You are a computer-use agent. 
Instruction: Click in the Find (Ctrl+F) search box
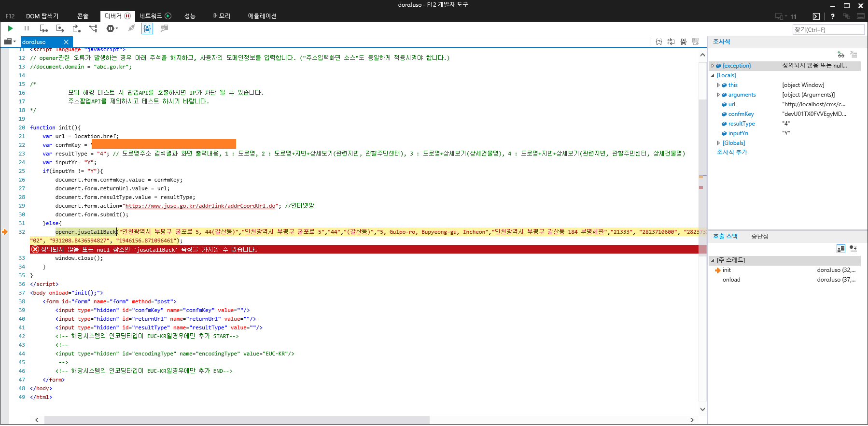828,29
